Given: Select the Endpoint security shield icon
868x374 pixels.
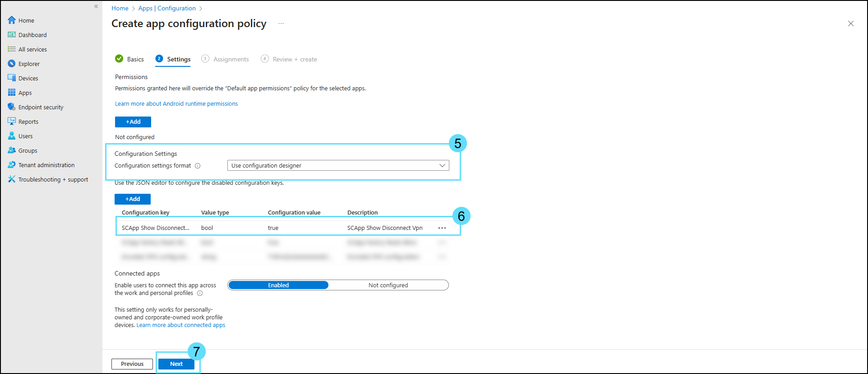Looking at the screenshot, I should coord(12,107).
